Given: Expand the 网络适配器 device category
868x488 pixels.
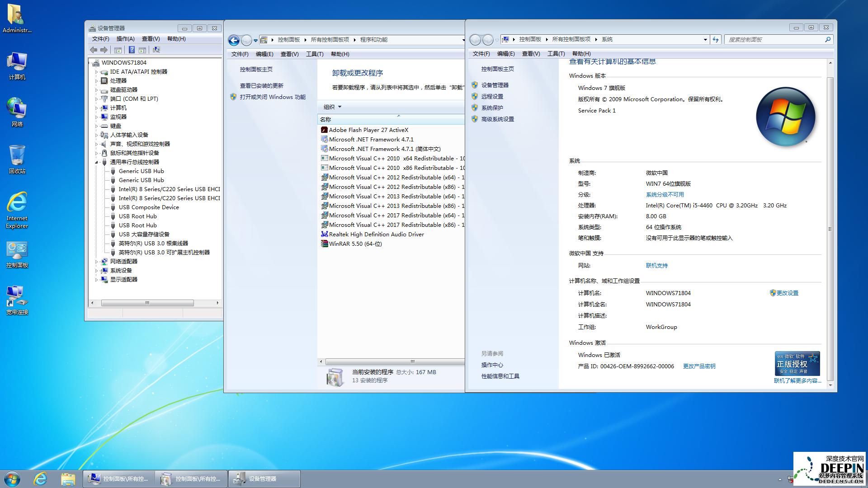Looking at the screenshot, I should point(97,261).
